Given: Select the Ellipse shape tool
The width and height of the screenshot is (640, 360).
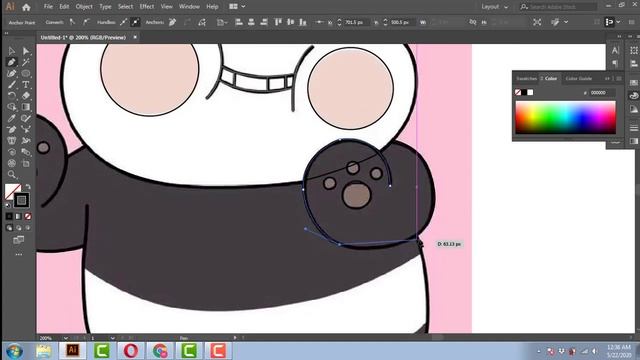Looking at the screenshot, I should [26, 73].
